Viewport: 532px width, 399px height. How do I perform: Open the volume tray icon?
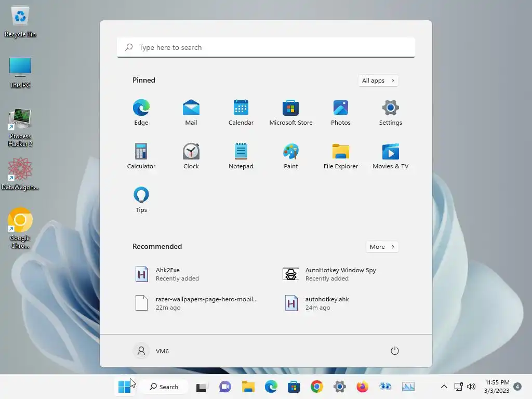pos(471,387)
